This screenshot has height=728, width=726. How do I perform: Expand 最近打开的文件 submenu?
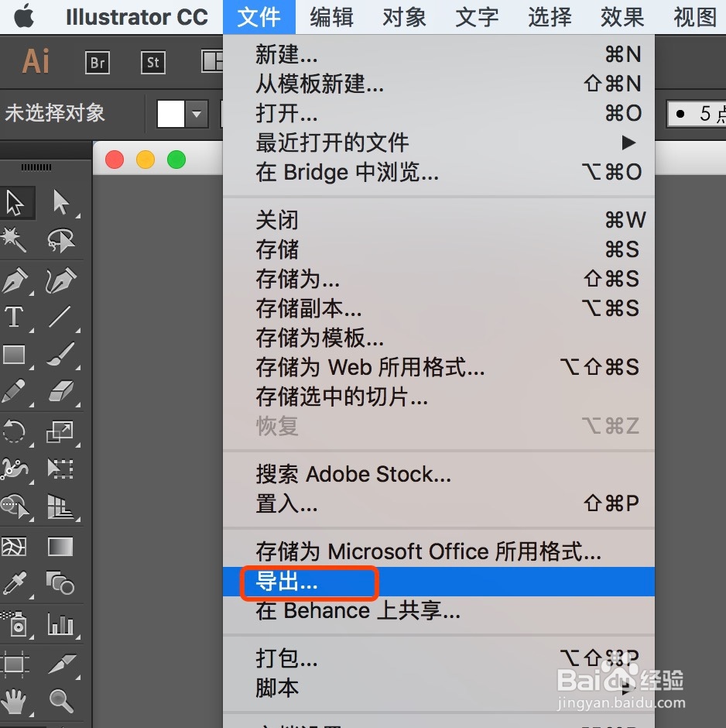pos(439,142)
